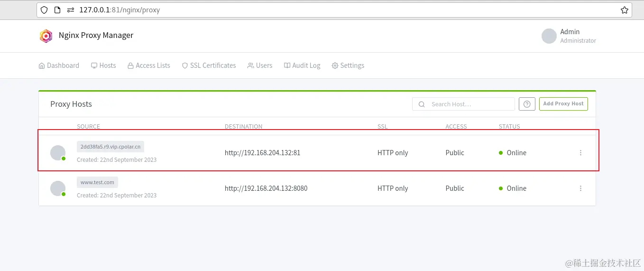Click destination http://192.168.204.132:81
Screen dimensions: 644x271
pos(262,153)
